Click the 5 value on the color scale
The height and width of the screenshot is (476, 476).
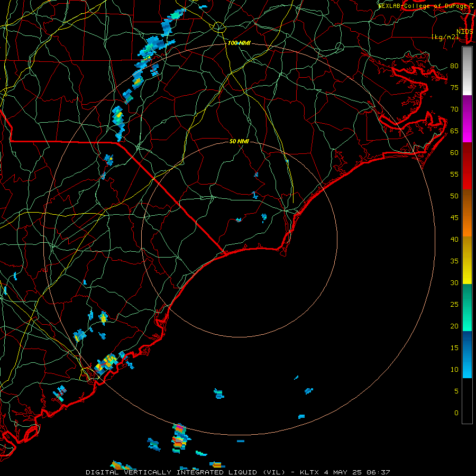(456, 391)
